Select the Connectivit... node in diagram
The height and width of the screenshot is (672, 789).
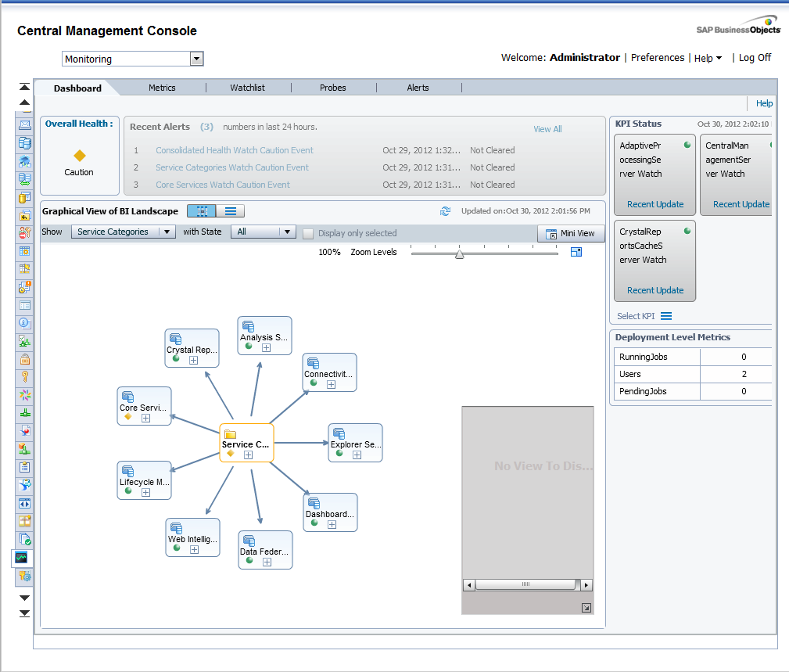click(329, 372)
